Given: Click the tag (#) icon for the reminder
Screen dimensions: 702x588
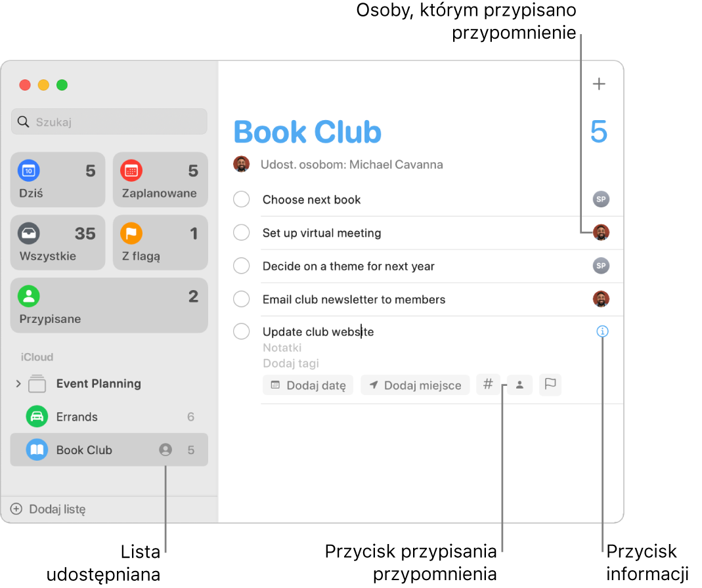Looking at the screenshot, I should (489, 385).
